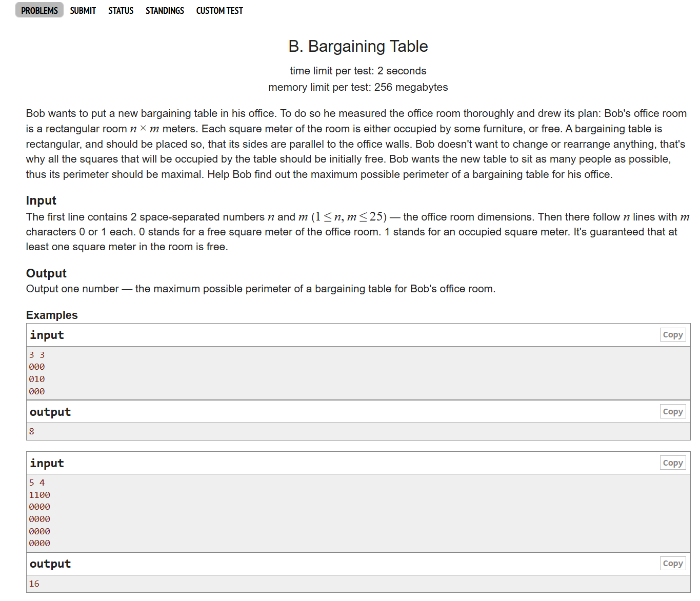This screenshot has width=700, height=601.
Task: Open the STATUS tab
Action: (x=121, y=10)
